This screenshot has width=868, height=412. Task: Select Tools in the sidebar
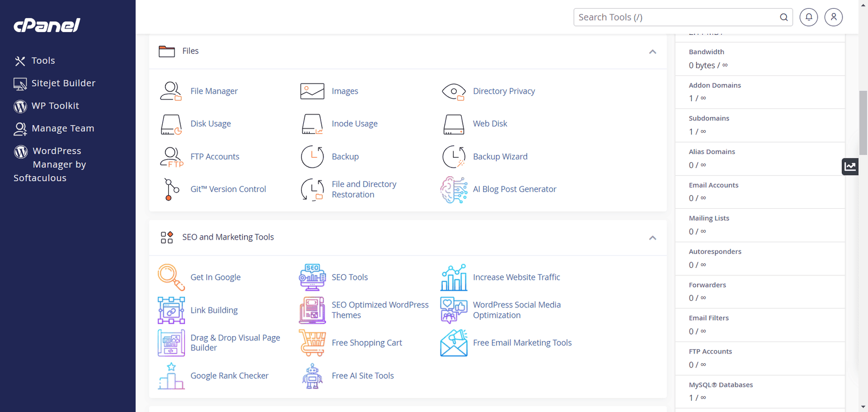pos(43,61)
